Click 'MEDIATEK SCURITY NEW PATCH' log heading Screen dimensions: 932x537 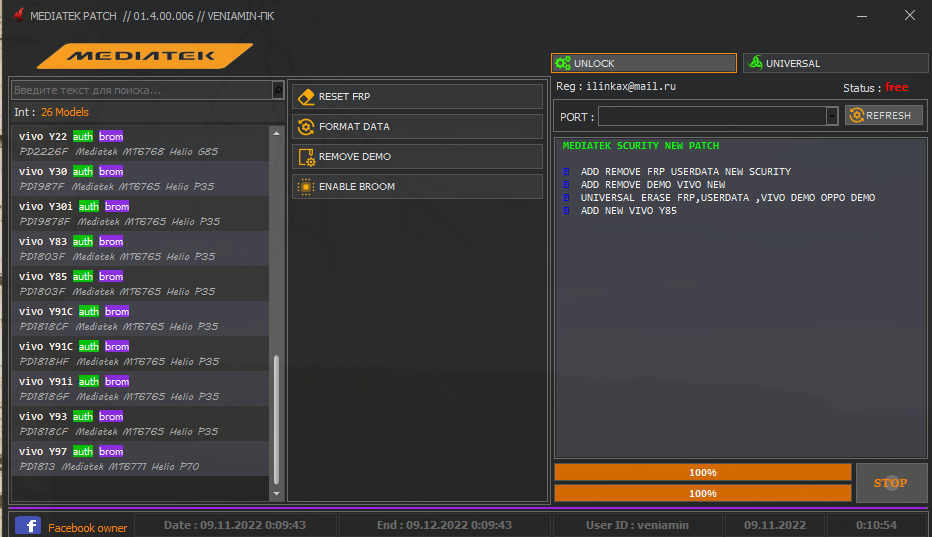[x=641, y=146]
